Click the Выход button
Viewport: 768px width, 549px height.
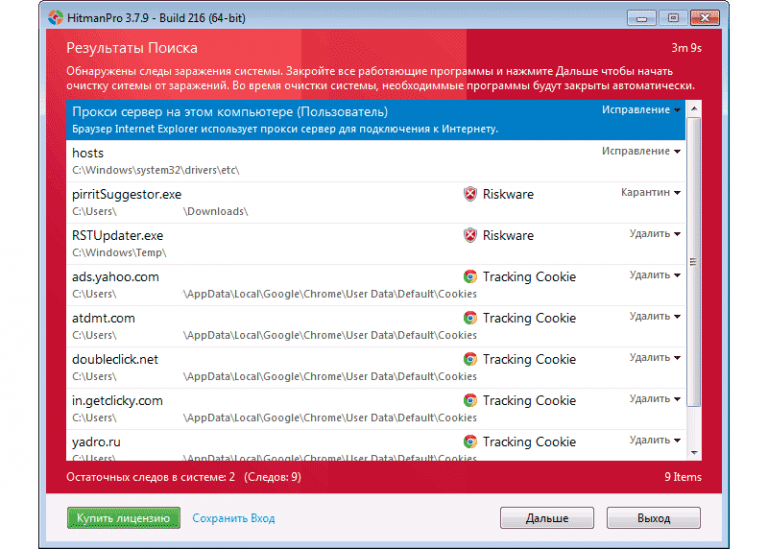coord(653,518)
